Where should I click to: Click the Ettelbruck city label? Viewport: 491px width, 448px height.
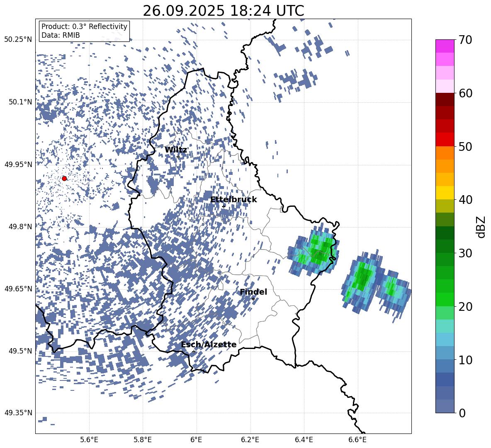tap(233, 200)
